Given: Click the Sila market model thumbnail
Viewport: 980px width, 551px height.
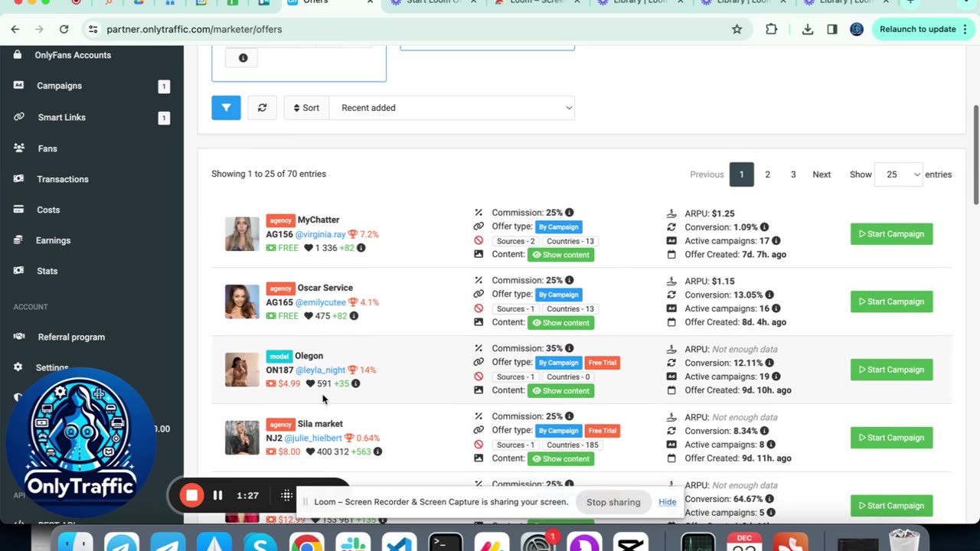Looking at the screenshot, I should [242, 438].
